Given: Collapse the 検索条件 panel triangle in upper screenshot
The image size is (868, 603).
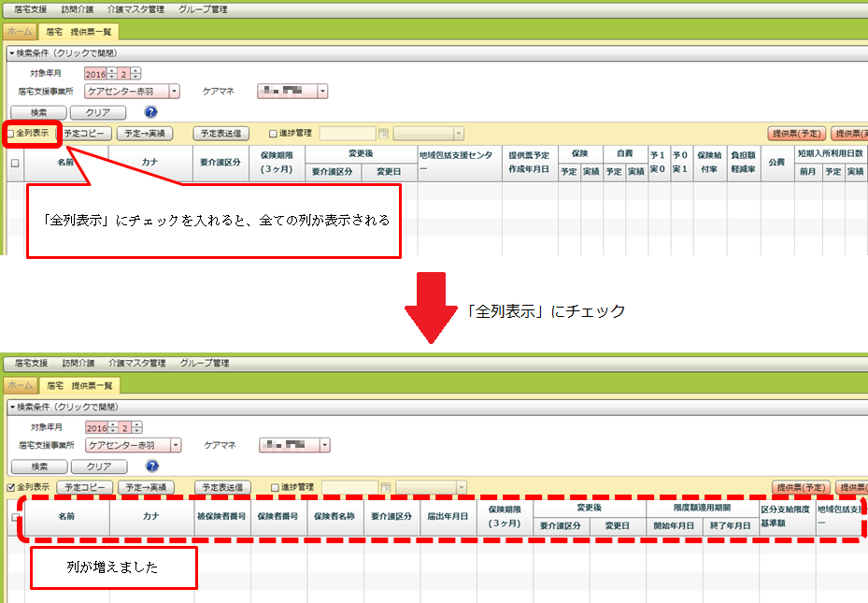Looking at the screenshot, I should [x=12, y=54].
